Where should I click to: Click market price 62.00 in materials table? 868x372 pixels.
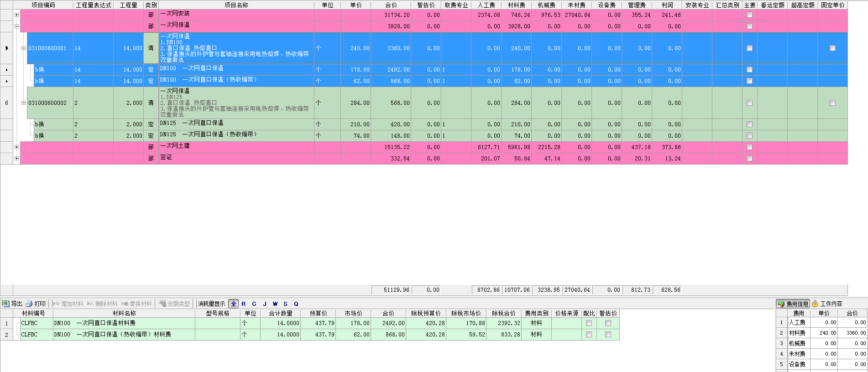point(353,334)
